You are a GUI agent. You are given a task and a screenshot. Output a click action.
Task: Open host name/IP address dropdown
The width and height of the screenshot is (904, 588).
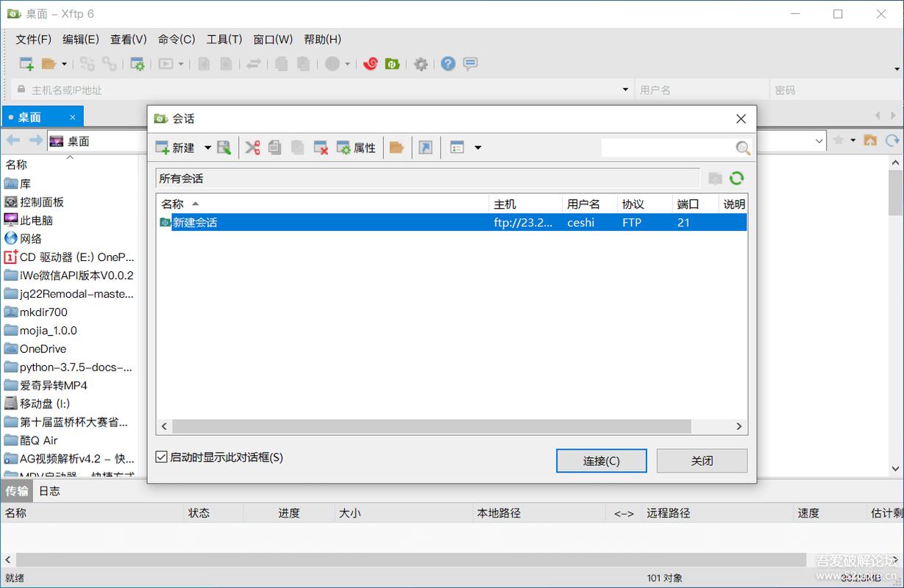click(624, 89)
